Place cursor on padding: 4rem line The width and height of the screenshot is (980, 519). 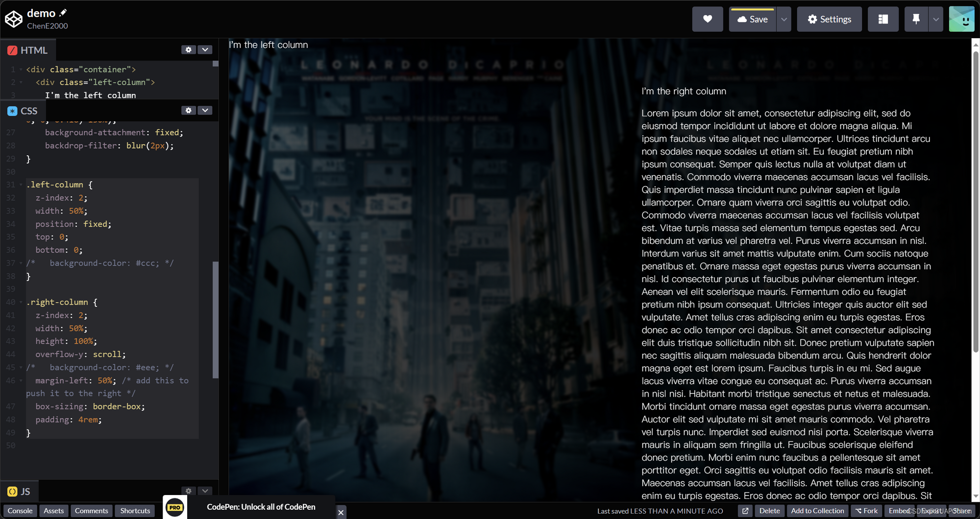pyautogui.click(x=69, y=420)
